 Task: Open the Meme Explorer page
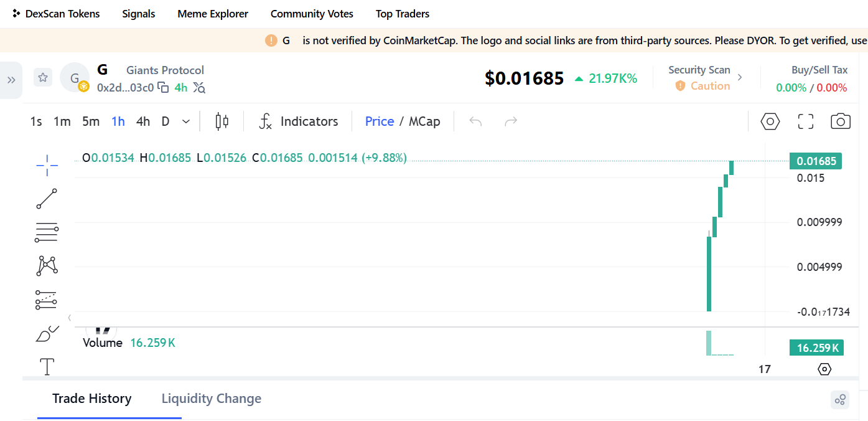coord(213,14)
